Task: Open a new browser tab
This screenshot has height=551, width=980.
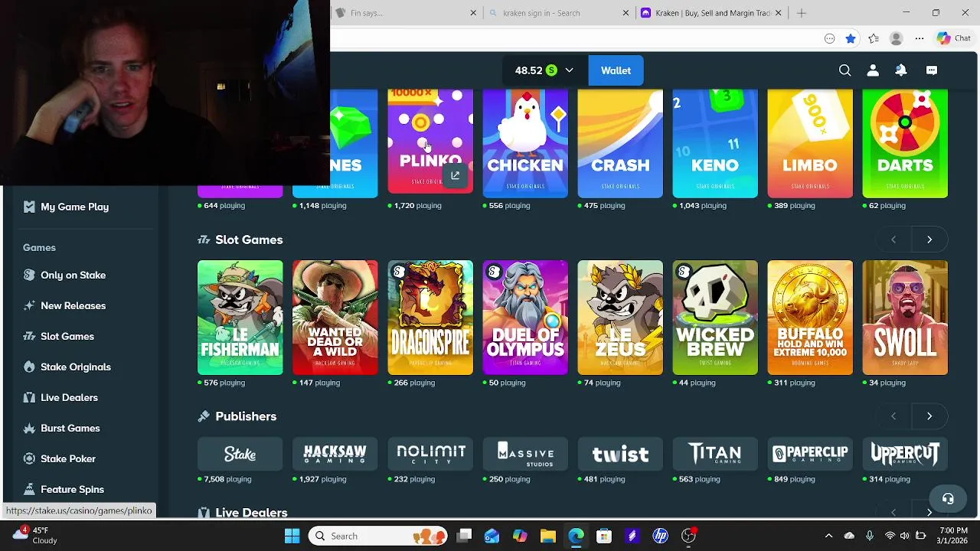Action: tap(802, 13)
